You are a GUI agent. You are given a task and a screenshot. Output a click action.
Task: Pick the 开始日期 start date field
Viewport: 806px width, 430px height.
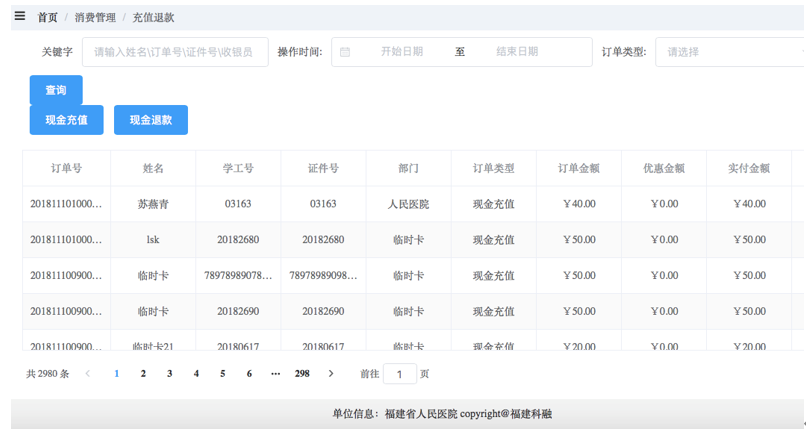(x=401, y=52)
